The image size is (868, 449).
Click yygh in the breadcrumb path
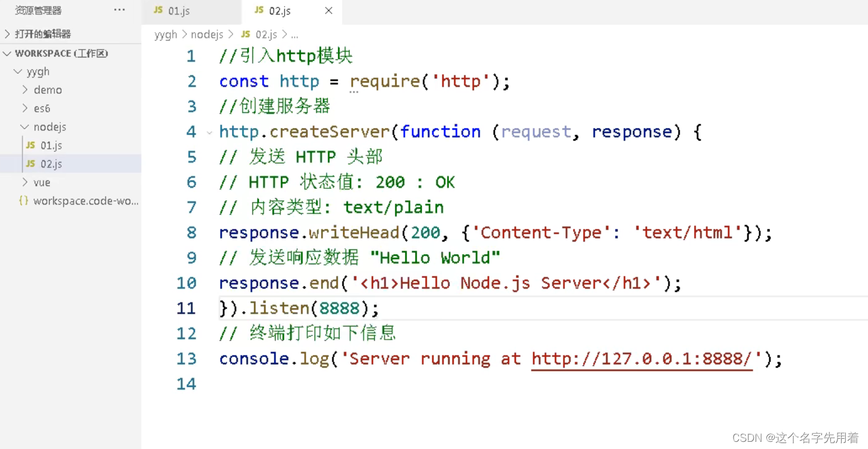tap(166, 35)
